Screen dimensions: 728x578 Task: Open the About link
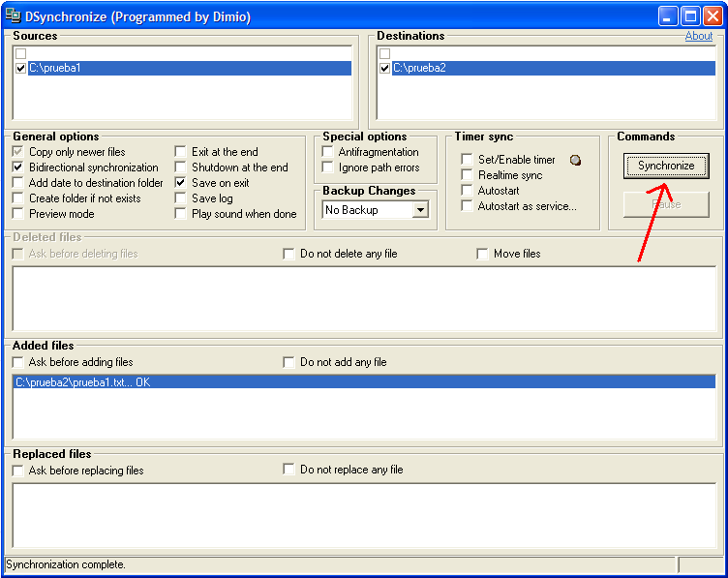click(x=699, y=36)
